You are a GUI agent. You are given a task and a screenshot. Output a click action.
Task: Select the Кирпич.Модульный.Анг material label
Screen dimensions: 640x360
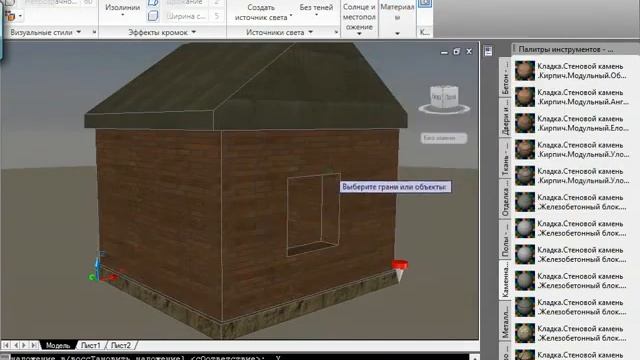[583, 97]
